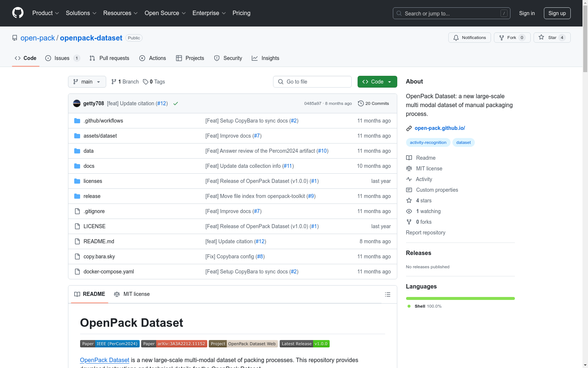The height and width of the screenshot is (368, 588).
Task: Click the forks icon showing 0 forks
Action: tap(409, 222)
